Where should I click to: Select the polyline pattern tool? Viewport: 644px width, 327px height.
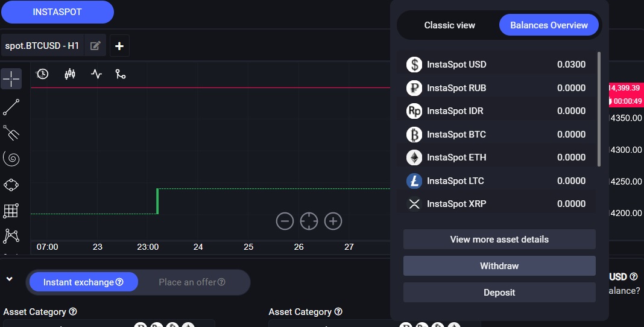(11, 236)
